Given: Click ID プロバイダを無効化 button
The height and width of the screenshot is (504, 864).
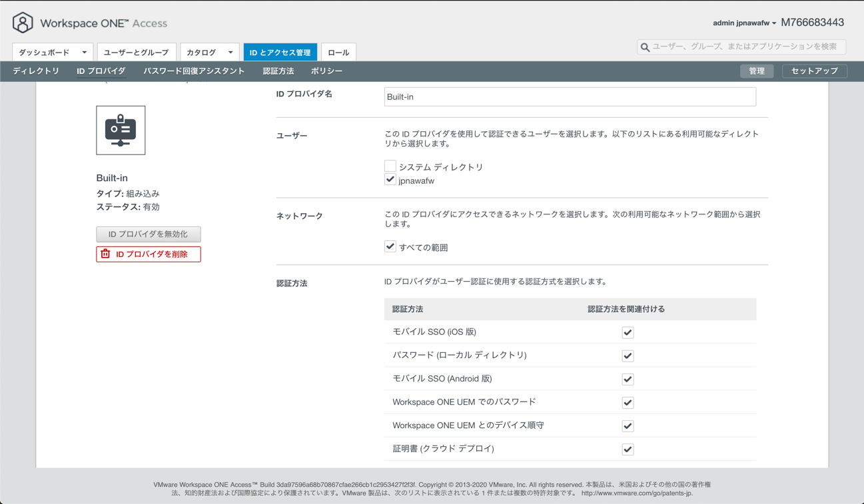Looking at the screenshot, I should pos(148,234).
